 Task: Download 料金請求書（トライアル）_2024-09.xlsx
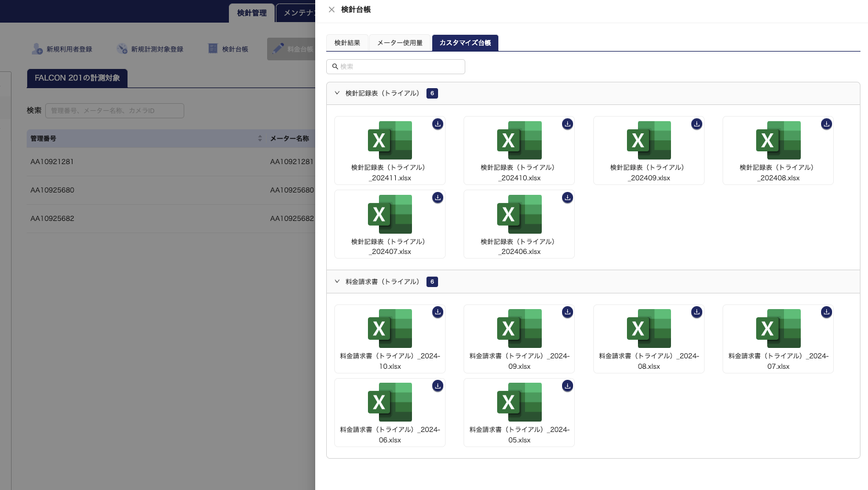coord(567,312)
